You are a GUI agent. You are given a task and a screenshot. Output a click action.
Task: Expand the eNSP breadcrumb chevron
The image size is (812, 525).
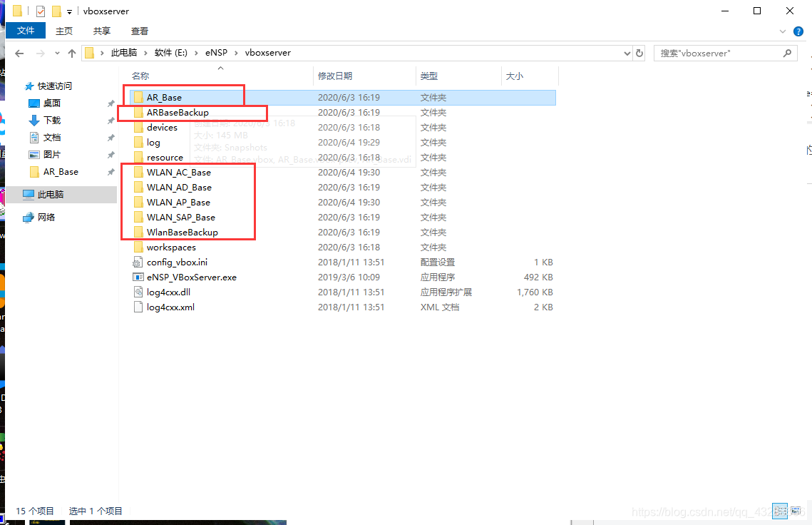[x=236, y=53]
